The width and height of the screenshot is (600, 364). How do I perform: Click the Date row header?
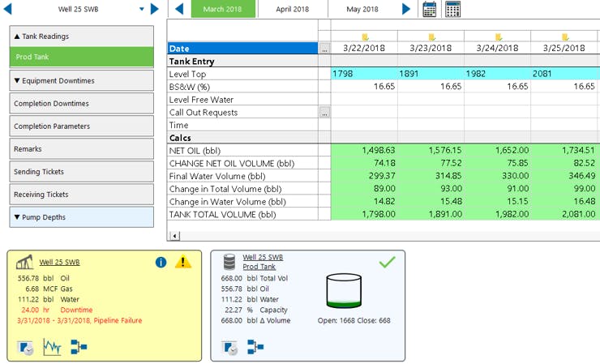[x=242, y=49]
